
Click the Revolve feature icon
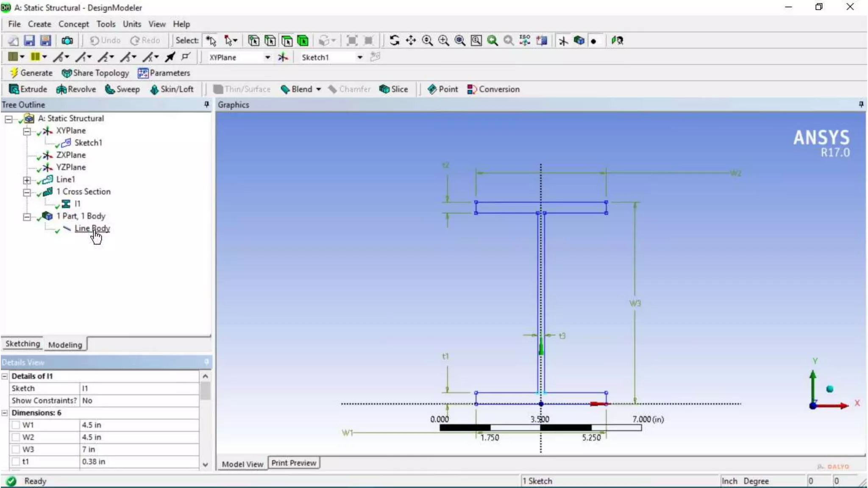point(61,89)
